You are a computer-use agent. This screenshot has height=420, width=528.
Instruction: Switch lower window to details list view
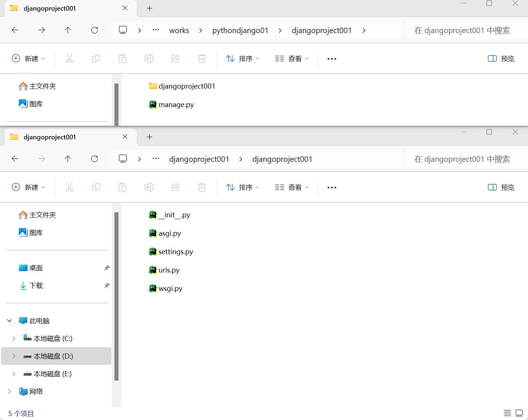pyautogui.click(x=507, y=413)
